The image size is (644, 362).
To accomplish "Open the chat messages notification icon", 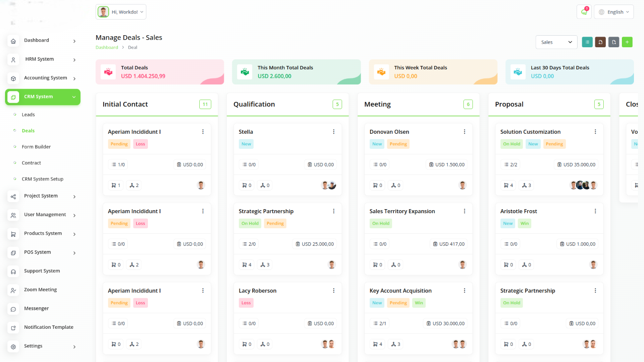I will pos(584,12).
